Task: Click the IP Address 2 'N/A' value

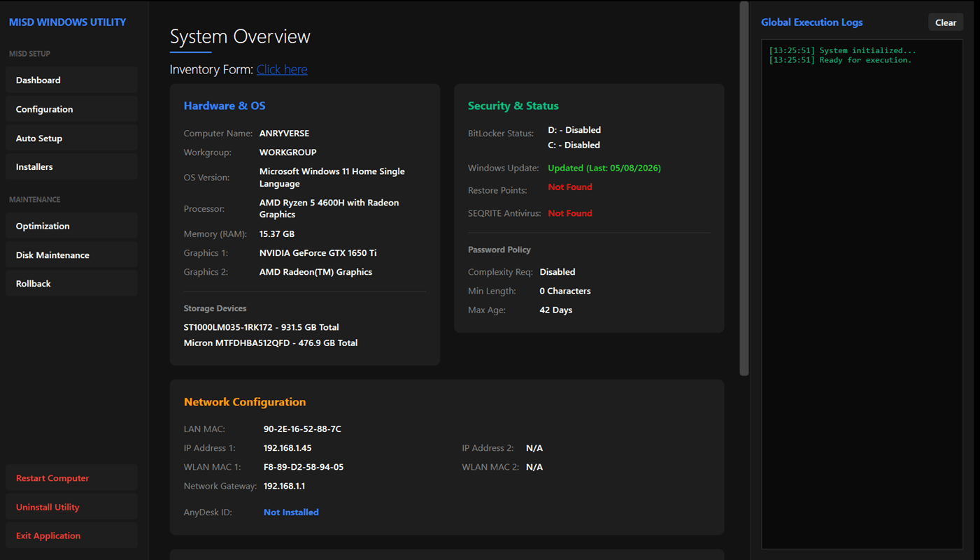Action: [x=534, y=448]
